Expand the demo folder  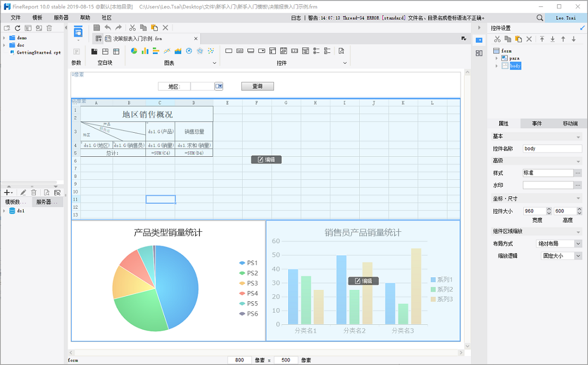(x=4, y=38)
